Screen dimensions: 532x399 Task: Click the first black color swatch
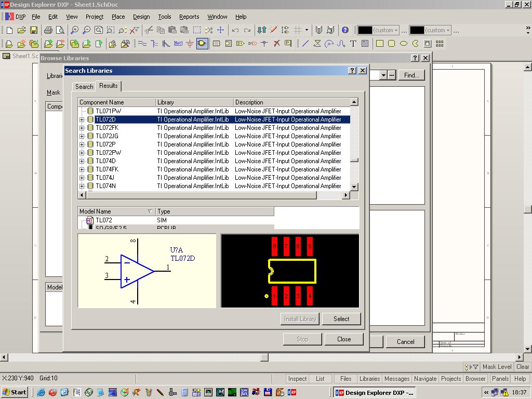click(x=365, y=30)
